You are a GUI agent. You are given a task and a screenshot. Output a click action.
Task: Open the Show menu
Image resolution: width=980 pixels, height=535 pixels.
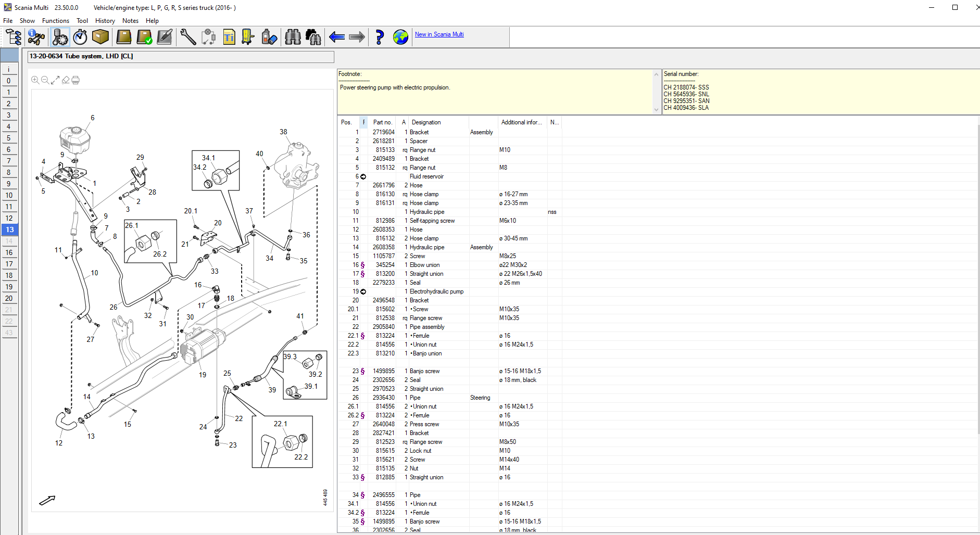(x=27, y=21)
